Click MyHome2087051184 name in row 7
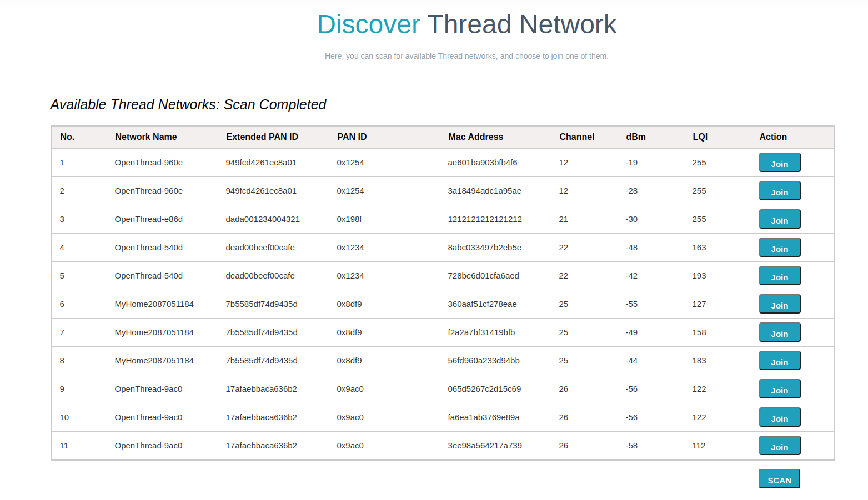868x500 pixels. pos(154,332)
